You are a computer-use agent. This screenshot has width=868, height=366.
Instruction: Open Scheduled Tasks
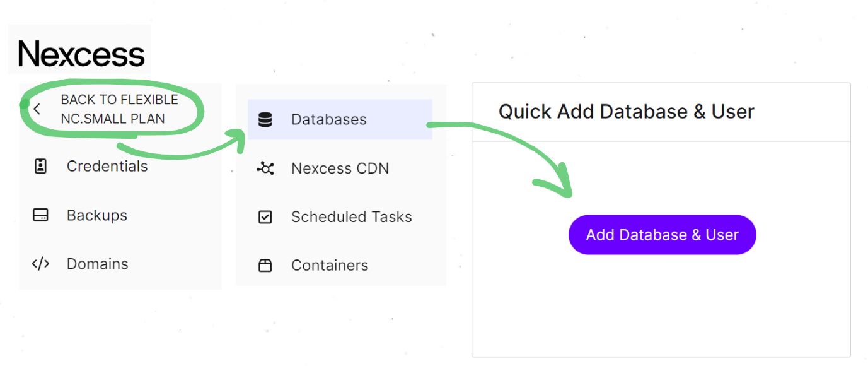point(351,217)
